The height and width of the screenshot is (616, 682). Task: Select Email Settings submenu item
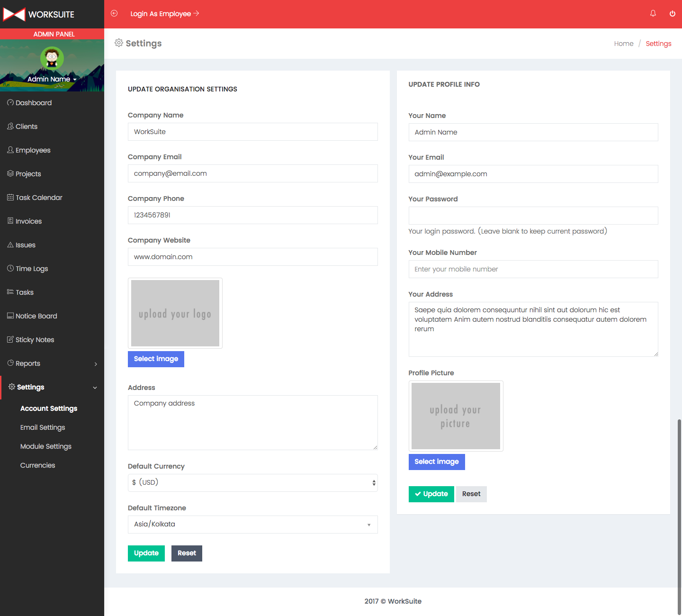[43, 427]
